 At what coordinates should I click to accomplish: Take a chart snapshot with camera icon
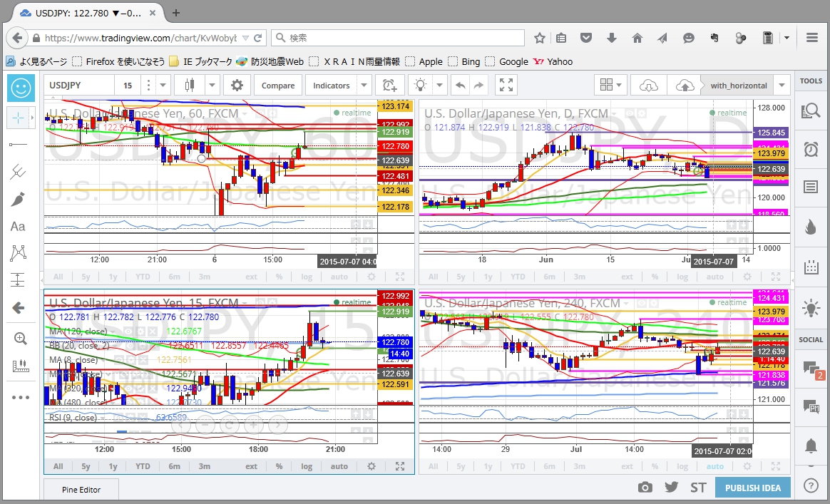coord(645,488)
